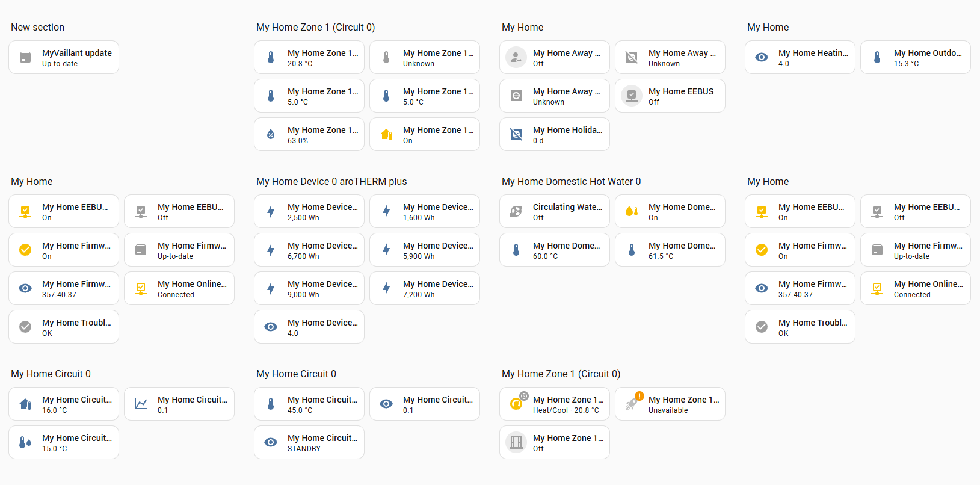Click the line chart icon in Circuit 0

click(x=141, y=404)
